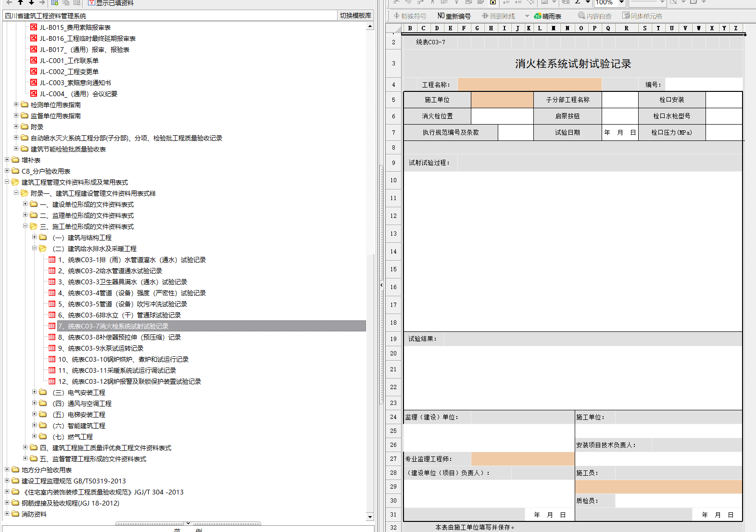
Task: Click orange cell beside 专业监理工程师
Action: (x=522, y=459)
